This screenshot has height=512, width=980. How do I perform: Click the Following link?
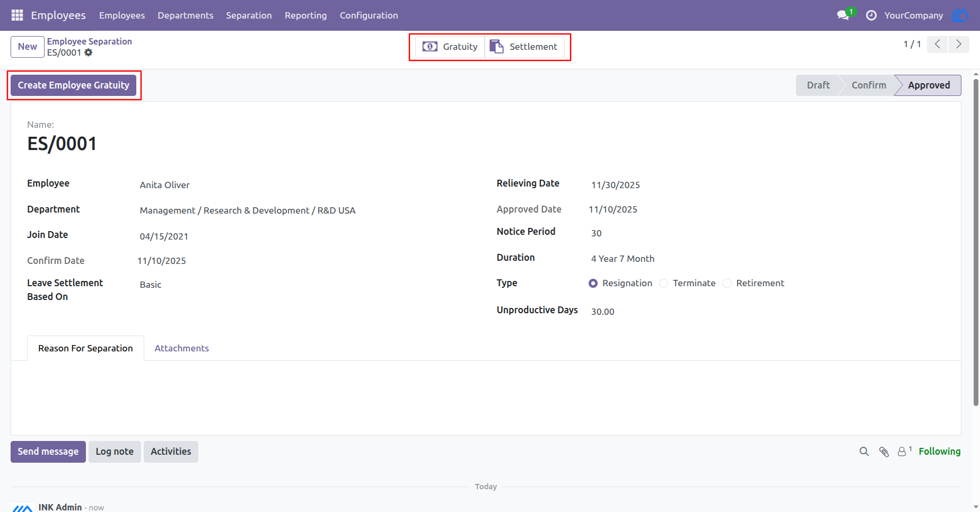(940, 452)
